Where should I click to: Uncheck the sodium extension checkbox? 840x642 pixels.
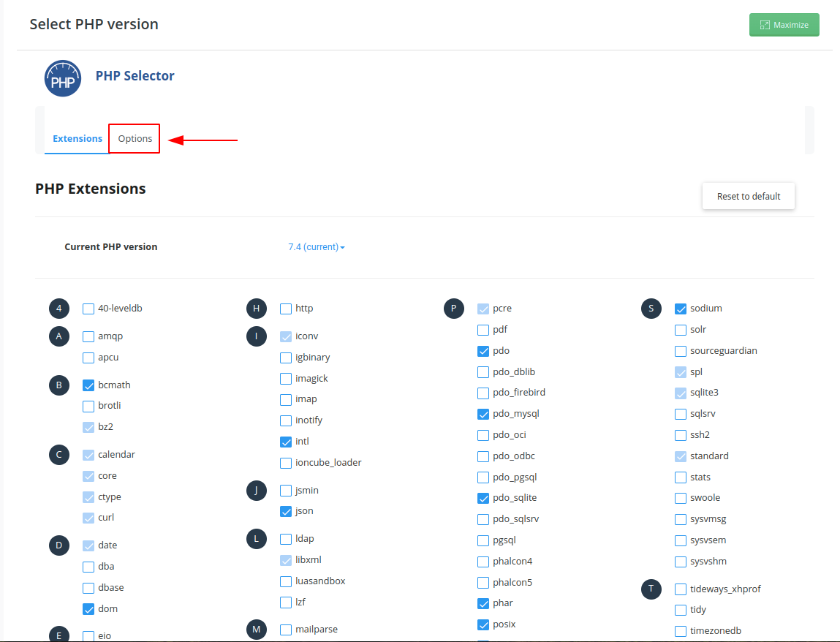point(681,309)
